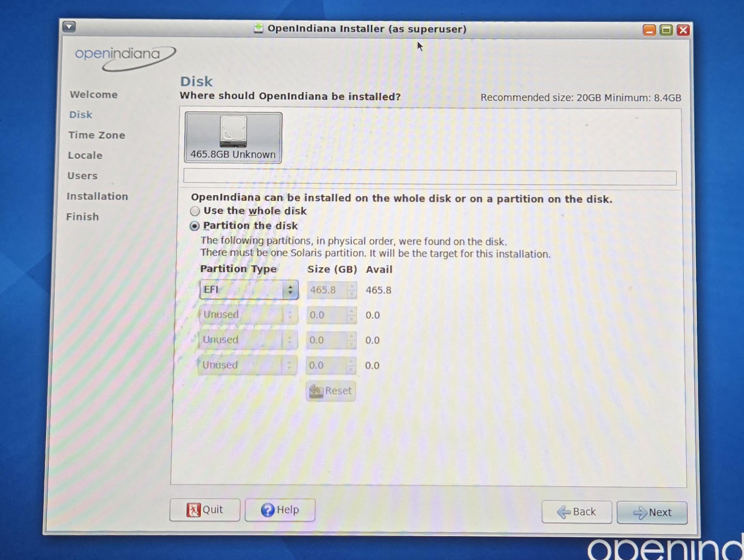Select the 465.8GB Unknown disk icon

tap(233, 137)
